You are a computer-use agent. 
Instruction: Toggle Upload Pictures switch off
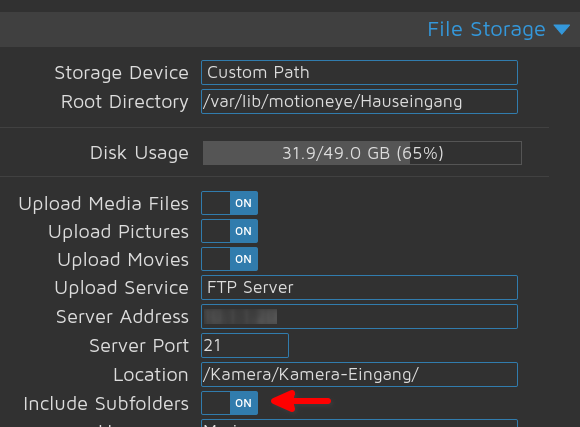click(229, 231)
